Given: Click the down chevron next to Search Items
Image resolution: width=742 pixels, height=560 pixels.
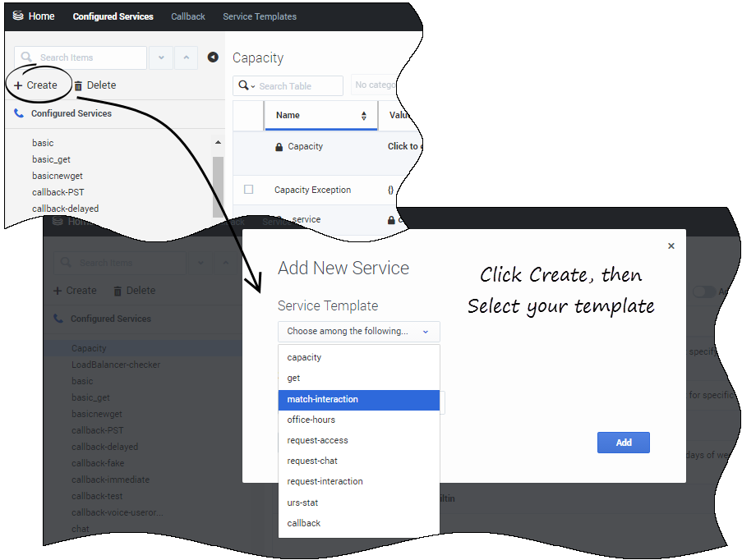Looking at the screenshot, I should 160,57.
